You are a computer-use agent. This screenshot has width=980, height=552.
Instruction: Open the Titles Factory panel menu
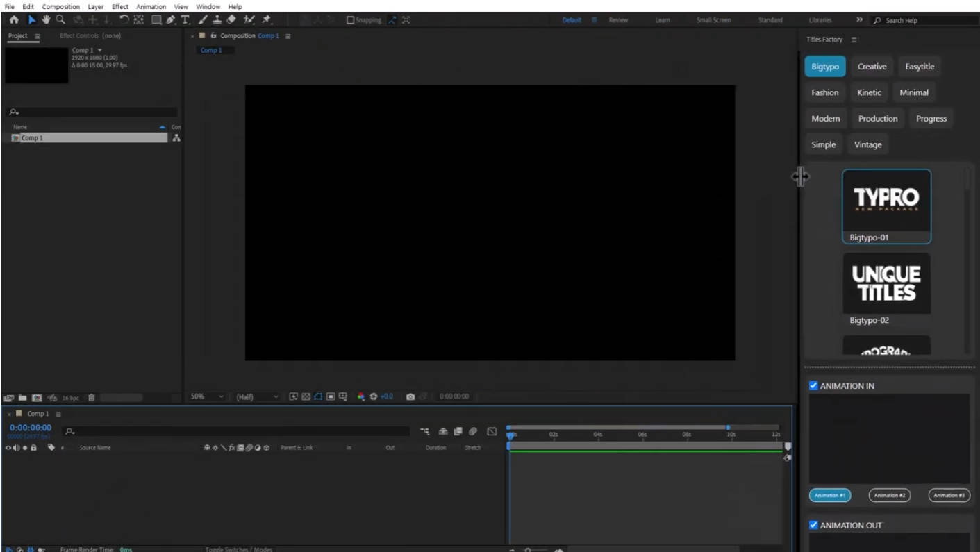tap(854, 40)
